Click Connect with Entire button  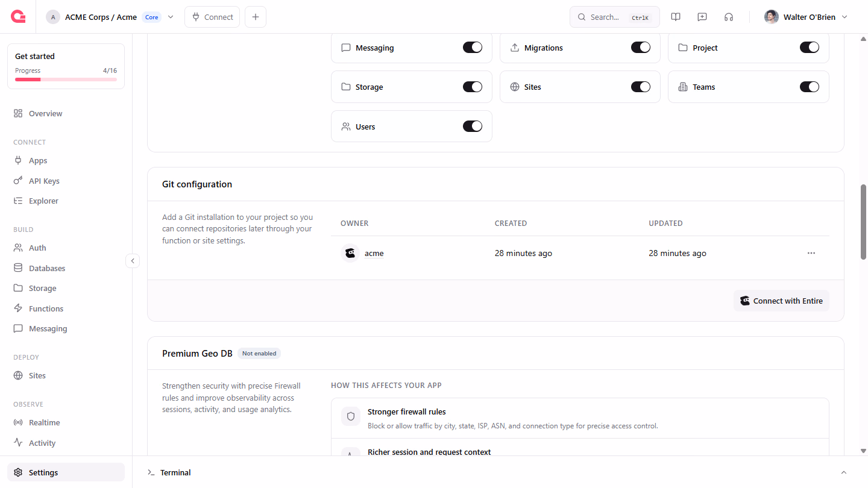coord(781,301)
